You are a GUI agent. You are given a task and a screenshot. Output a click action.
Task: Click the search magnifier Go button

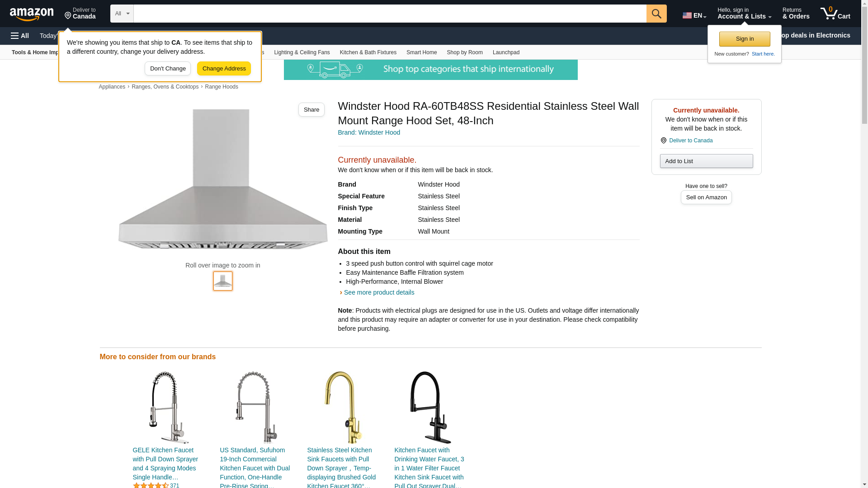[656, 14]
